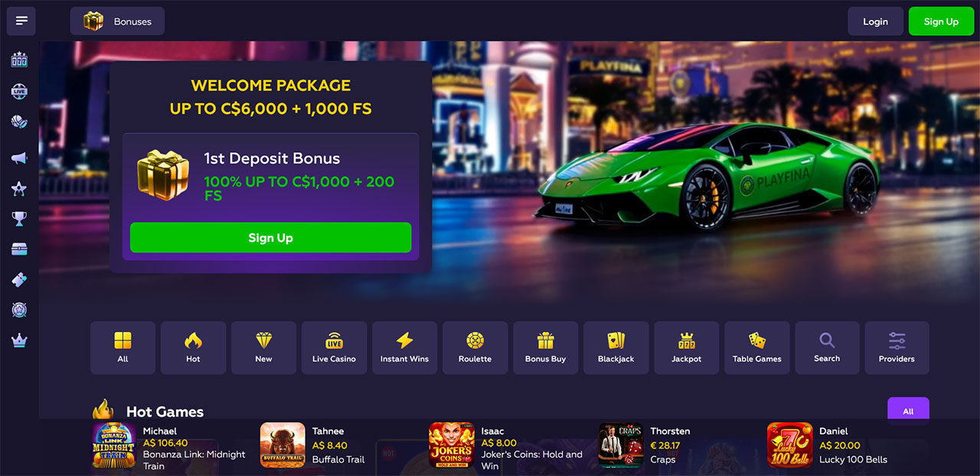Switch to the Live Casino category
This screenshot has height=476, width=980.
[334, 347]
